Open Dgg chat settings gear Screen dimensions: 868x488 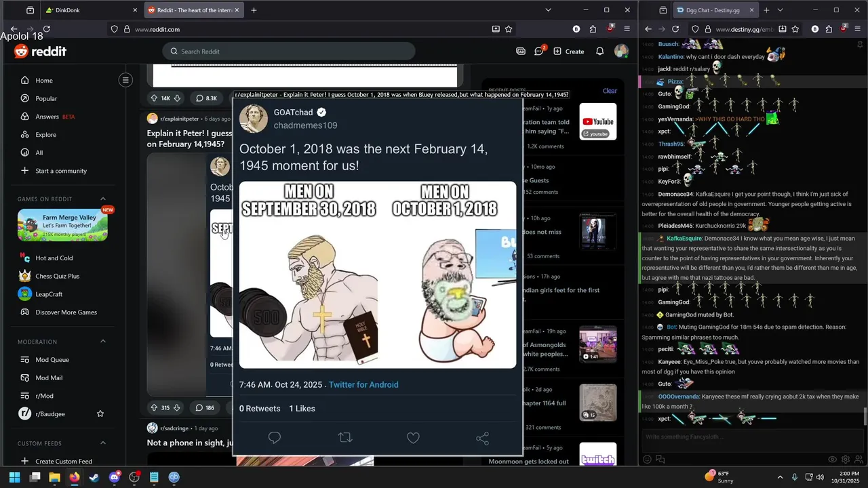pos(845,459)
